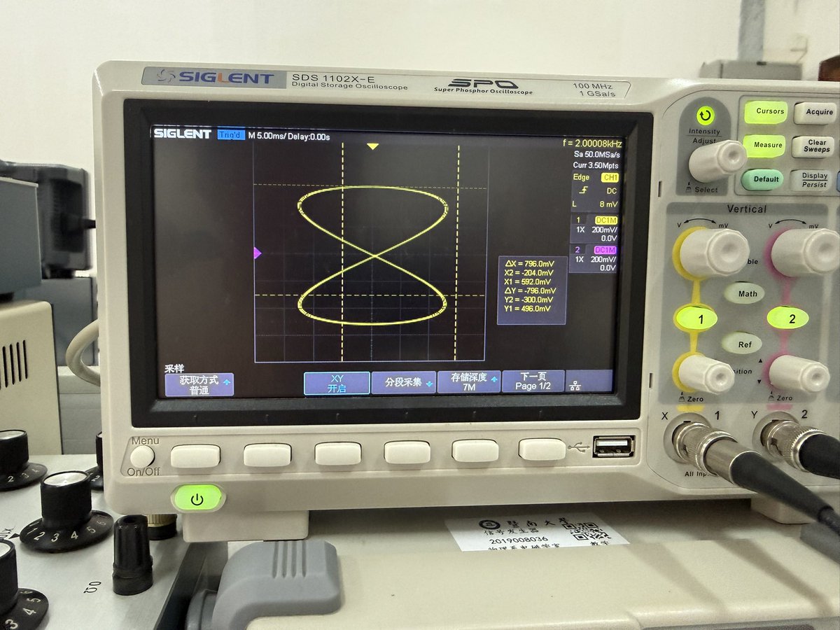
Task: Click the USB port on front panel
Action: pyautogui.click(x=614, y=447)
